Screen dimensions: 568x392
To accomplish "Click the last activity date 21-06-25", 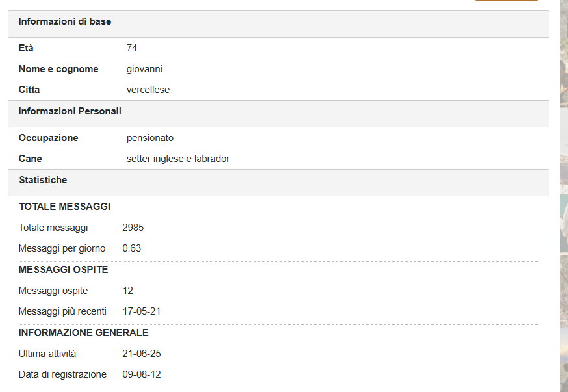I will pos(142,354).
